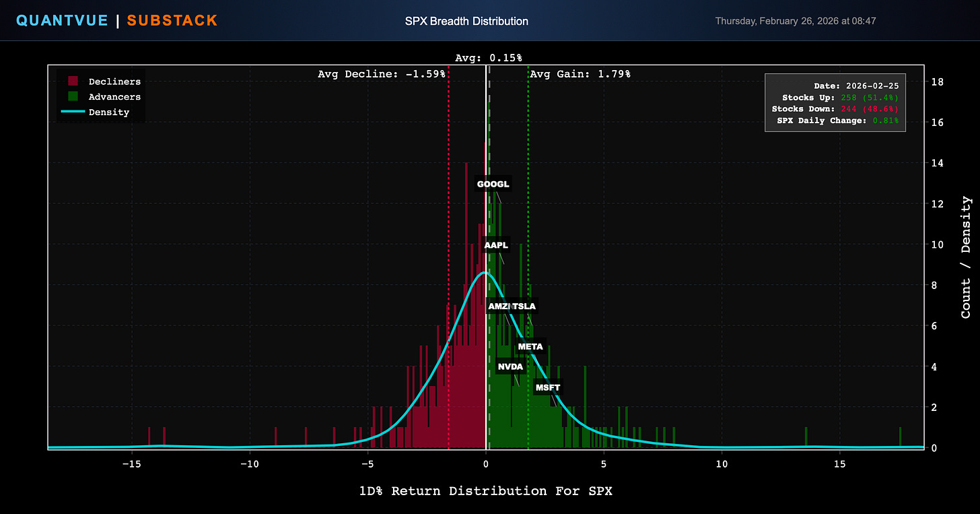This screenshot has height=514, width=980.
Task: Click the QUANTVUE logo text
Action: tap(62, 20)
